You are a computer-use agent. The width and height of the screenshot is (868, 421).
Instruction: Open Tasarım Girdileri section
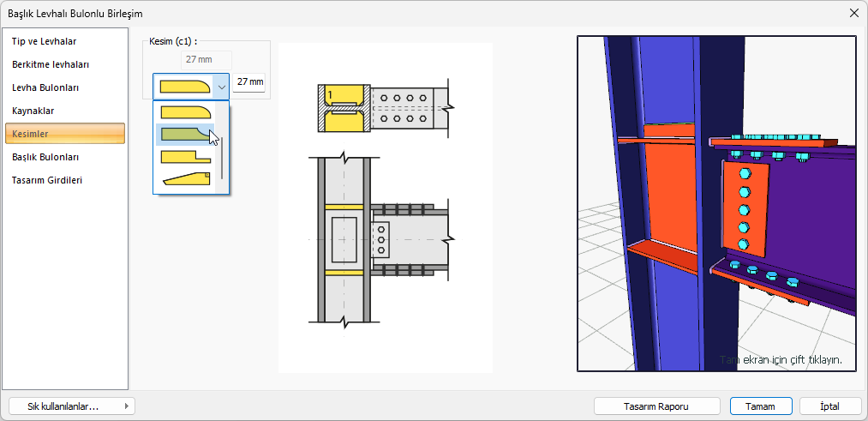point(47,180)
